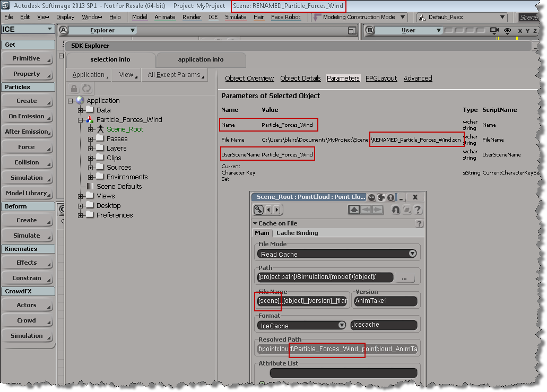This screenshot has height=392, width=547.
Task: Click the Version input field AnimTake1
Action: [385, 301]
